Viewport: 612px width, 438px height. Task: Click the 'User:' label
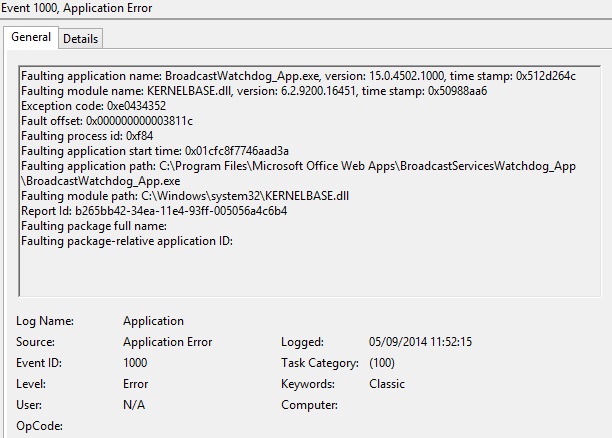coord(29,405)
